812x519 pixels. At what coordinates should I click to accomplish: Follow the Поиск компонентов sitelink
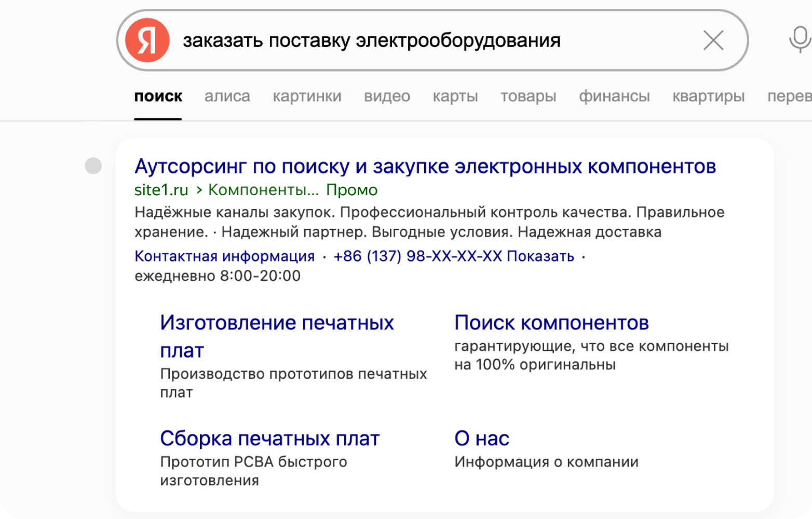[551, 323]
